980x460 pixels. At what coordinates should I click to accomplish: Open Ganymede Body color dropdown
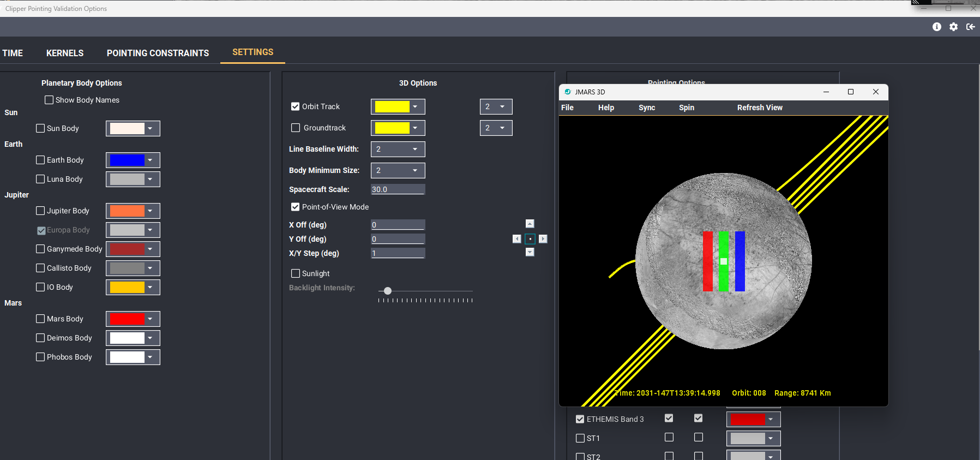click(133, 249)
